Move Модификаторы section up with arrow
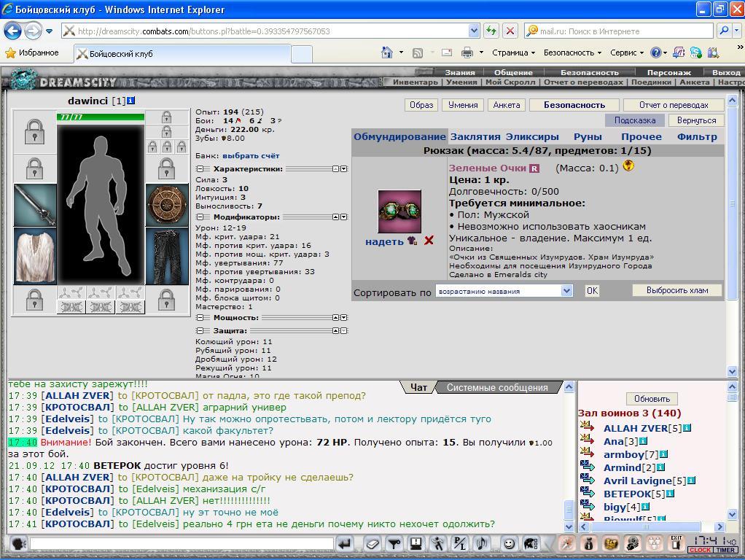The height and width of the screenshot is (560, 745). [336, 217]
